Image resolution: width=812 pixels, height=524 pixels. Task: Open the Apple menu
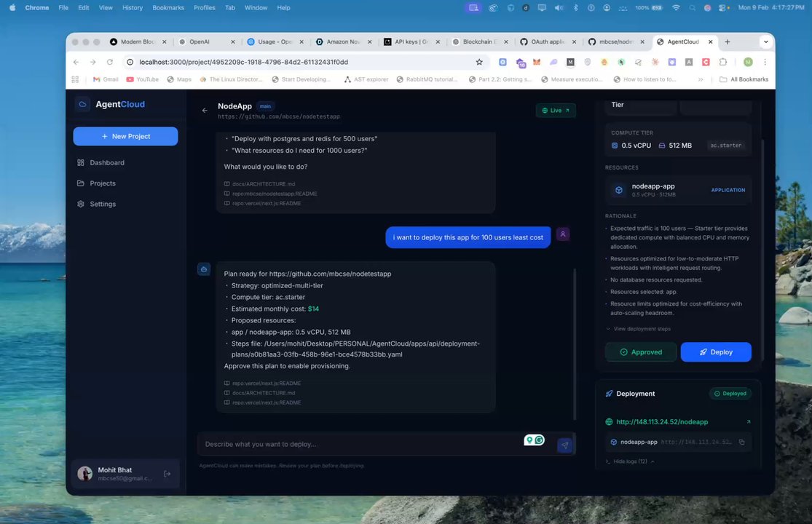tap(12, 8)
